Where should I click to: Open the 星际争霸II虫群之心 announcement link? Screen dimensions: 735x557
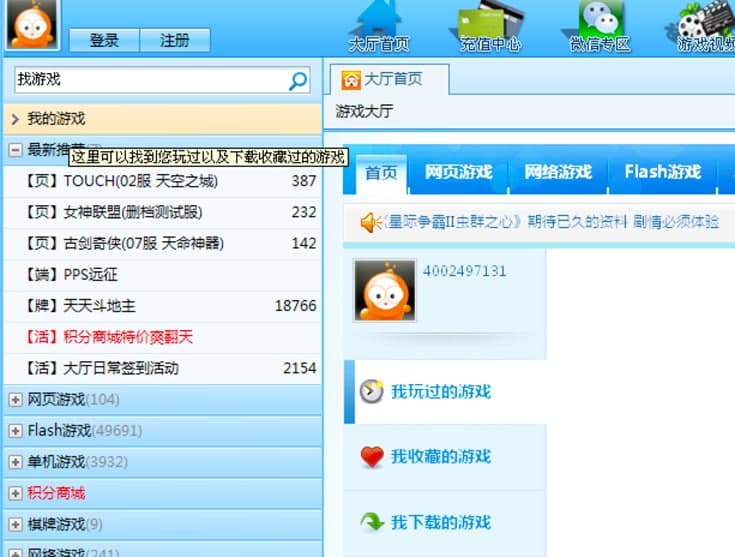(551, 222)
